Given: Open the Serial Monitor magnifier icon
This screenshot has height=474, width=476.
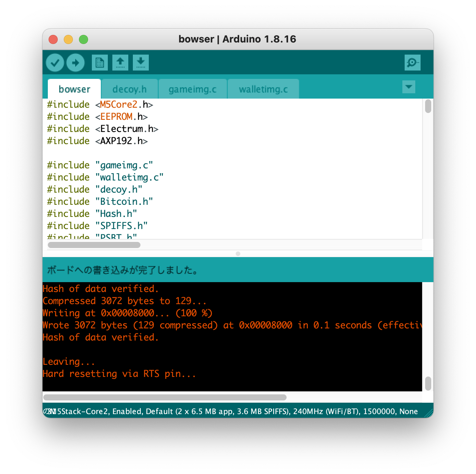Looking at the screenshot, I should click(x=413, y=63).
